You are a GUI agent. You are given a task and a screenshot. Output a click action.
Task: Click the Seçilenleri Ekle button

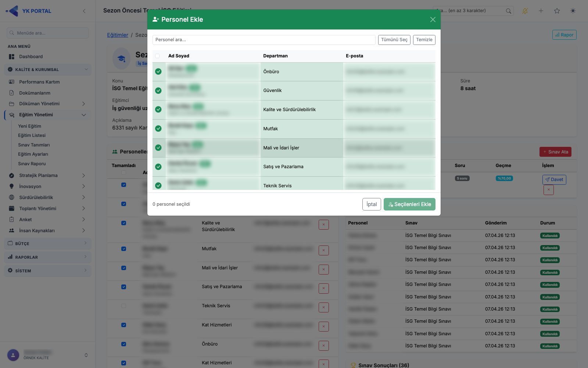point(409,204)
